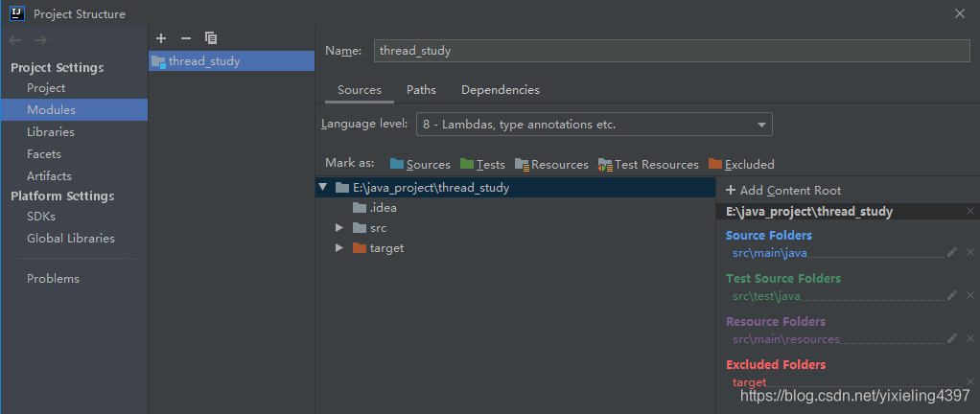Switch to Sources tab
Viewport: 980px width, 414px height.
coord(360,90)
